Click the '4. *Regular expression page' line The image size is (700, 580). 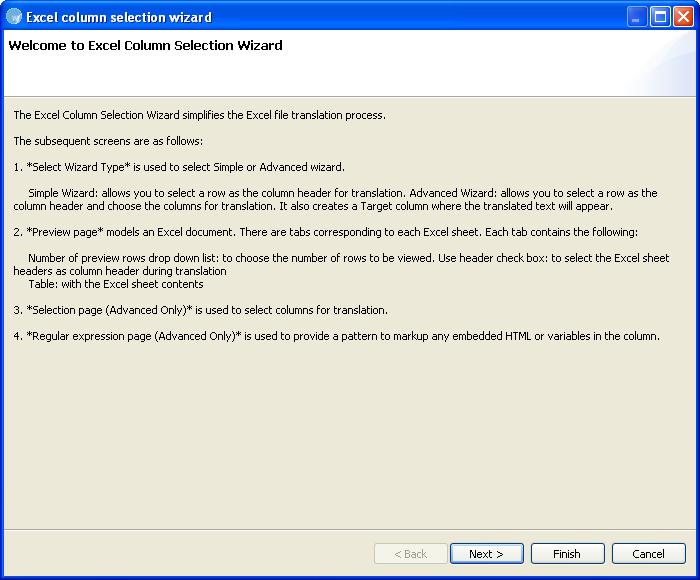[337, 336]
